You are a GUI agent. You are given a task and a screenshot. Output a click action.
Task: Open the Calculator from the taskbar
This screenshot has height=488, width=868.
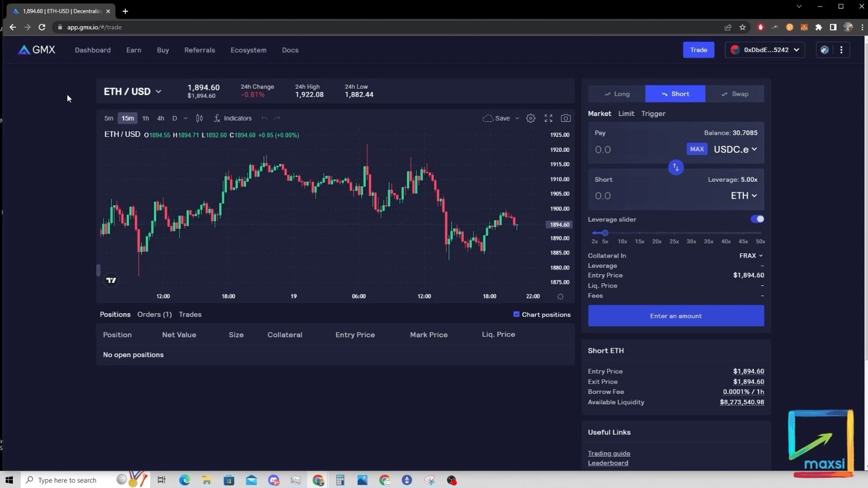(x=340, y=480)
